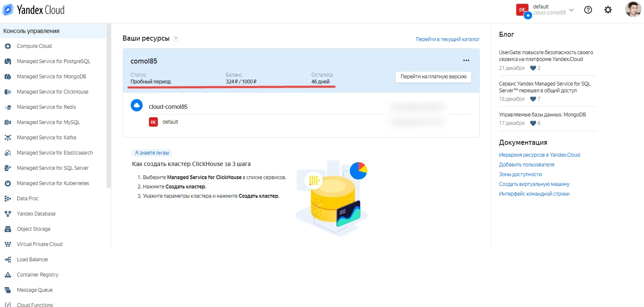Open the three-dots menu for comol85
Image resolution: width=644 pixels, height=307 pixels.
466,61
